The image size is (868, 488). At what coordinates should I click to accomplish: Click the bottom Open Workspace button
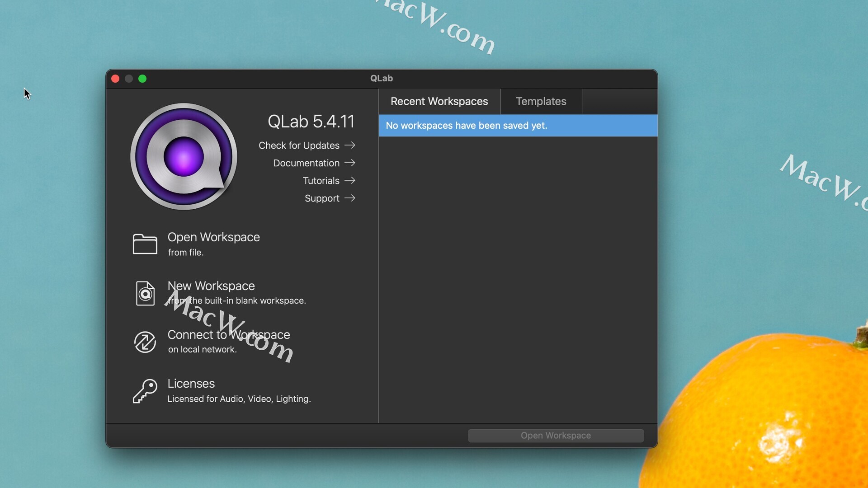coord(556,436)
